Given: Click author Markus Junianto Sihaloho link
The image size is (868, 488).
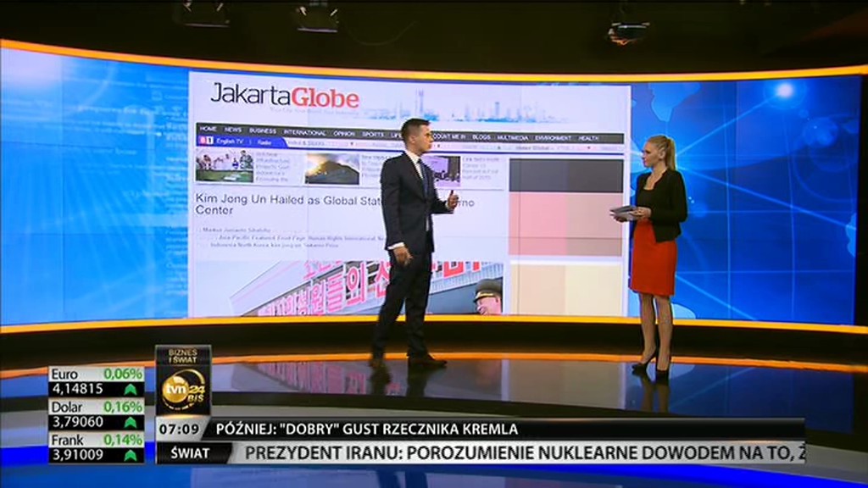Looking at the screenshot, I should [236, 230].
